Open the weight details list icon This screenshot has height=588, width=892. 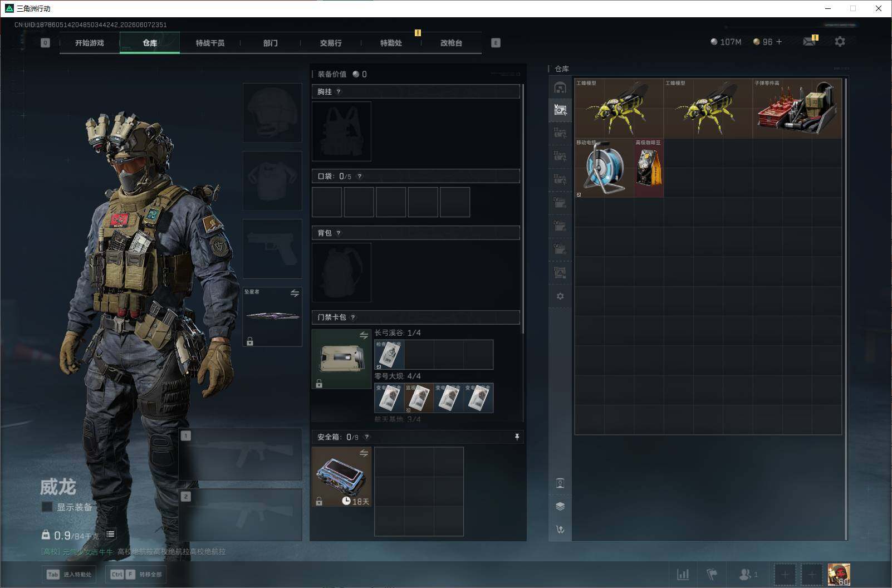tap(111, 535)
